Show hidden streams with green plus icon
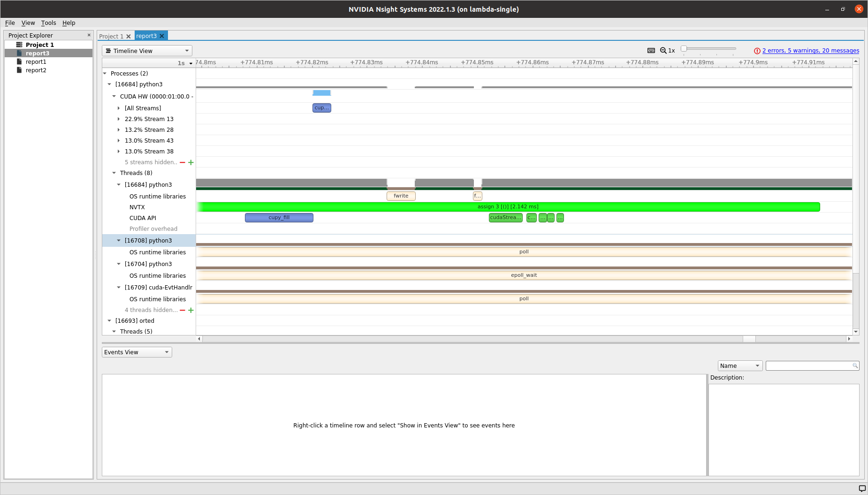This screenshot has width=868, height=495. [190, 162]
